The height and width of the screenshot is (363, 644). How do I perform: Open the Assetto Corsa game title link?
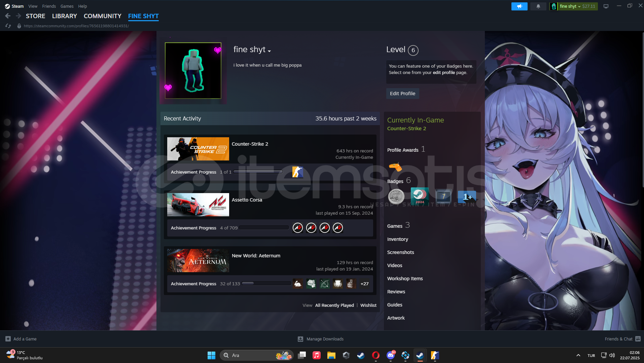[247, 200]
